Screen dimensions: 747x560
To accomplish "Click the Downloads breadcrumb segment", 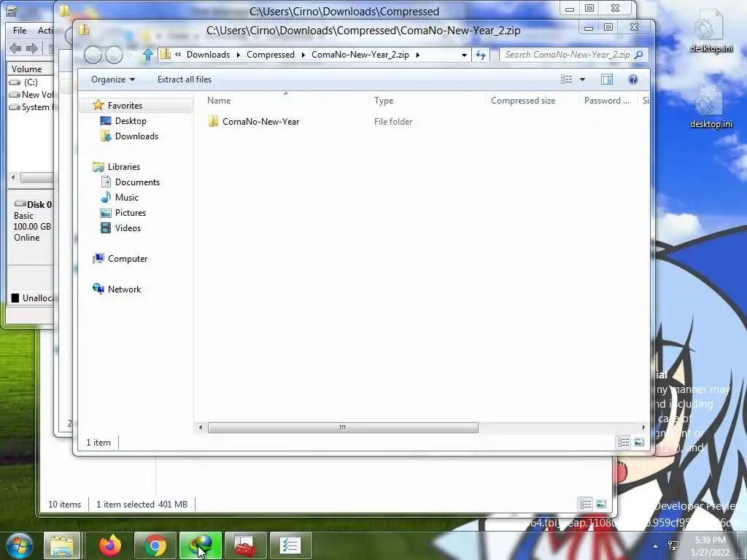I will coord(208,55).
